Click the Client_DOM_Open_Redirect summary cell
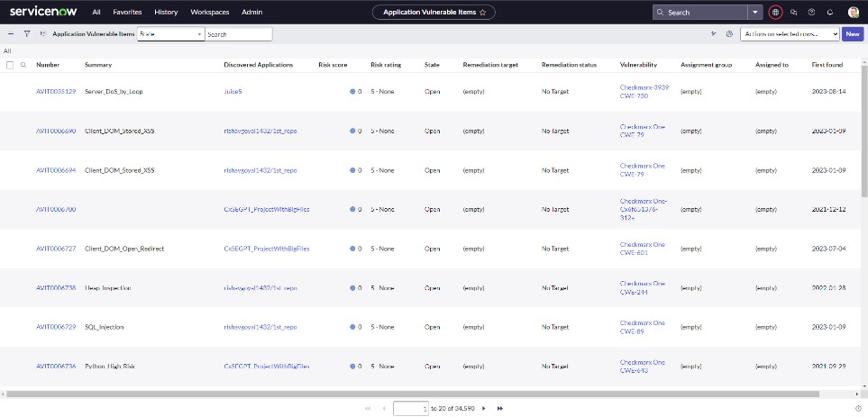 tap(124, 249)
